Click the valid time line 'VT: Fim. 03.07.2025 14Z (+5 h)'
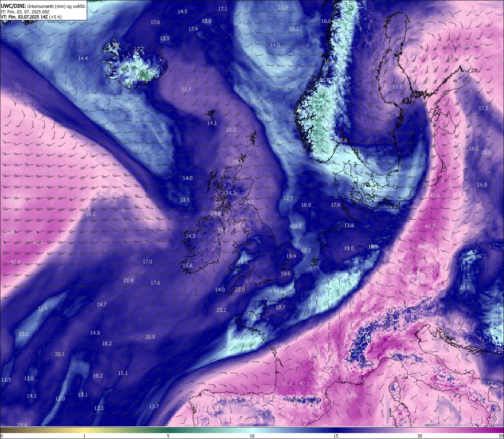Viewport: 504px width, 439px height. (31, 17)
